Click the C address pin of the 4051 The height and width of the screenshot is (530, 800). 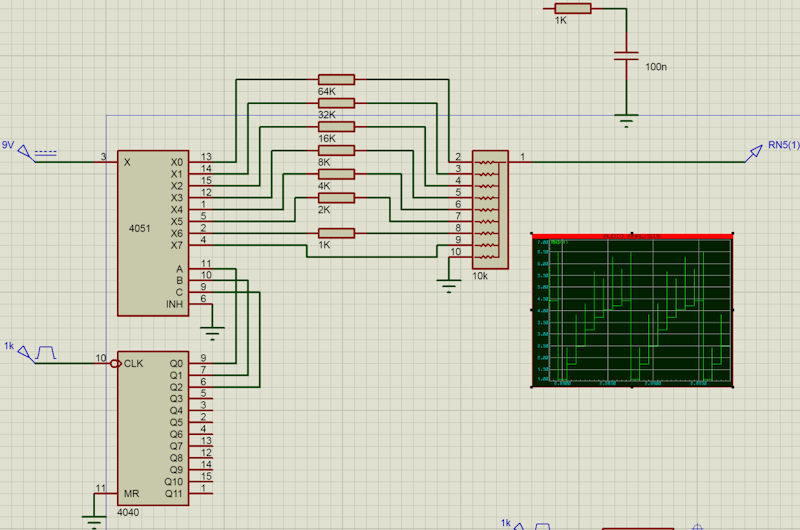(x=201, y=292)
